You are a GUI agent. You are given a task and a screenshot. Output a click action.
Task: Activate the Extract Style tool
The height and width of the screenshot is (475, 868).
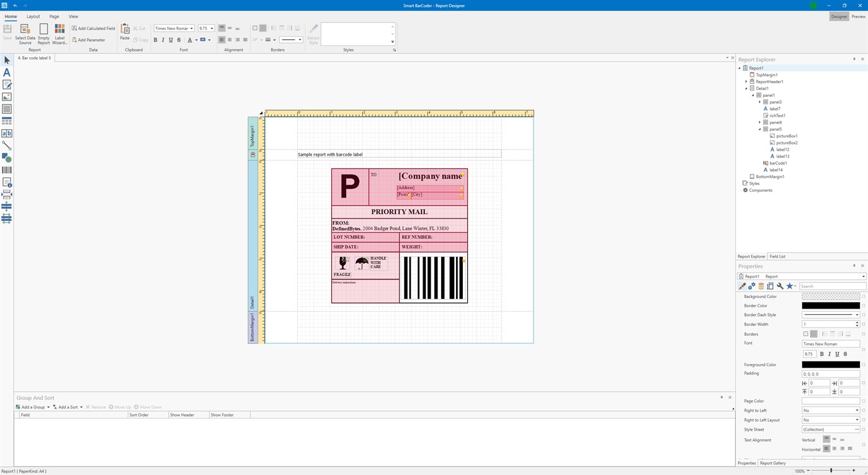point(313,35)
